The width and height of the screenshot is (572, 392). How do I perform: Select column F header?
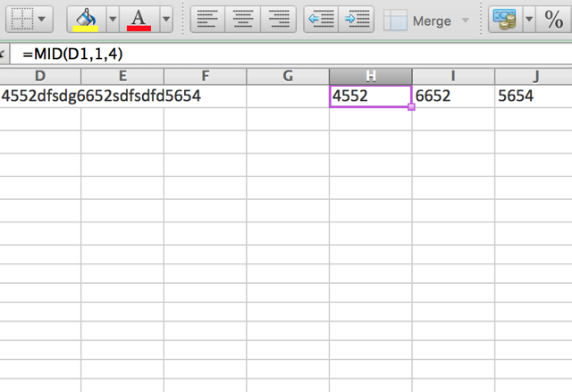point(206,76)
